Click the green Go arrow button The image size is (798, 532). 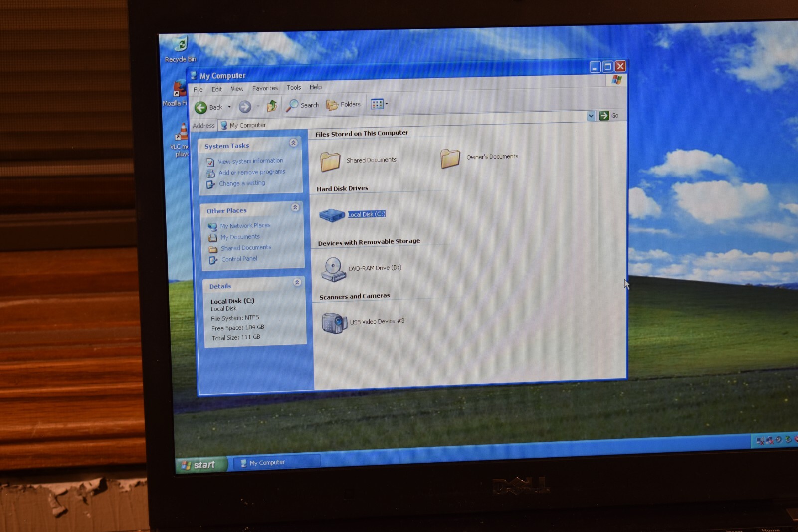(604, 115)
